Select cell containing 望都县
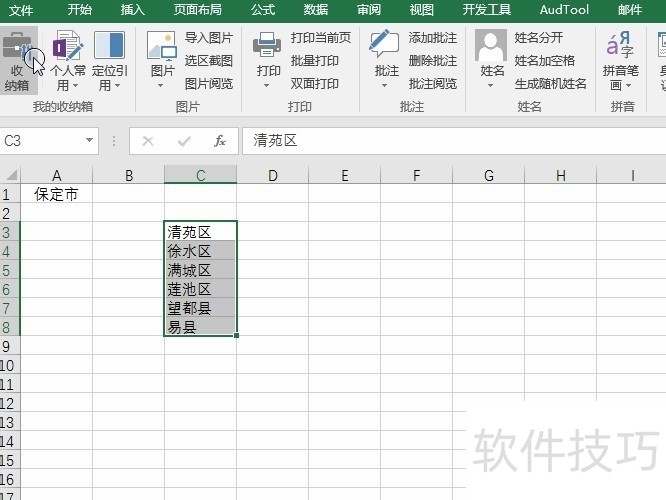This screenshot has width=666, height=500. tap(200, 308)
